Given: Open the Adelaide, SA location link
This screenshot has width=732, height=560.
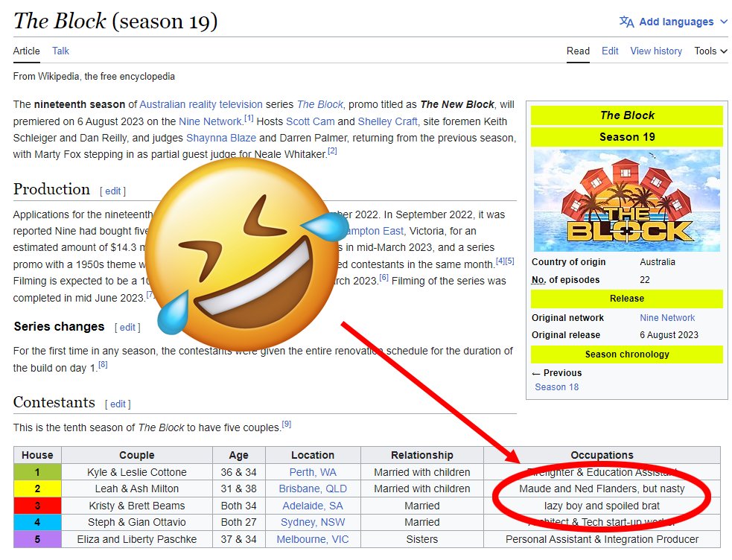Looking at the screenshot, I should tap(313, 506).
